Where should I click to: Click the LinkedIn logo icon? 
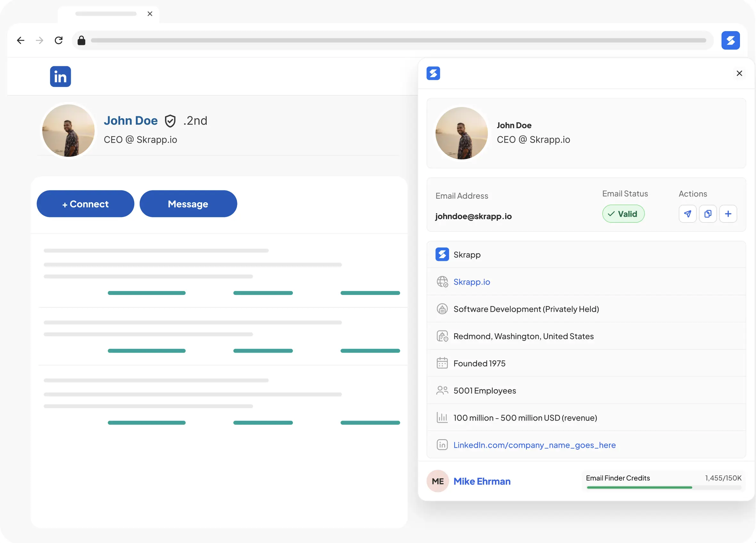click(60, 76)
